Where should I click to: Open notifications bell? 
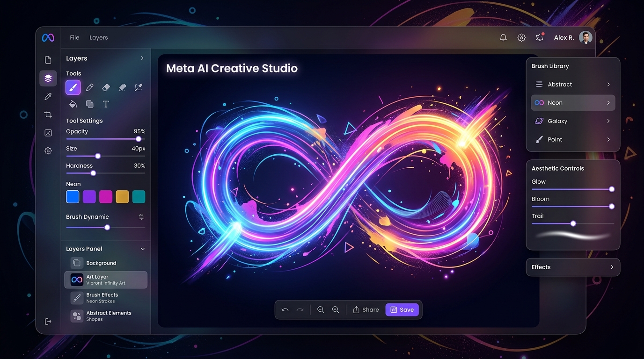(x=503, y=38)
